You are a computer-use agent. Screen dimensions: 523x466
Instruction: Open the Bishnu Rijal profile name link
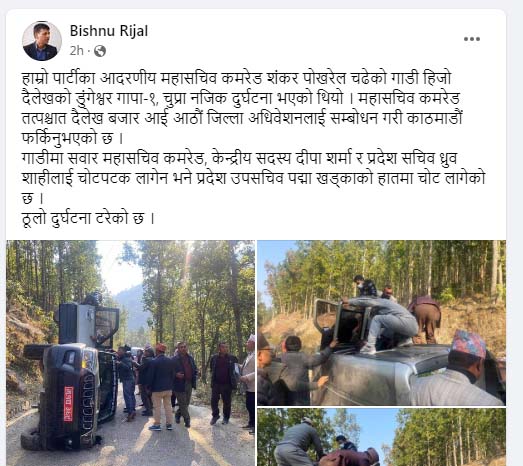click(x=109, y=31)
